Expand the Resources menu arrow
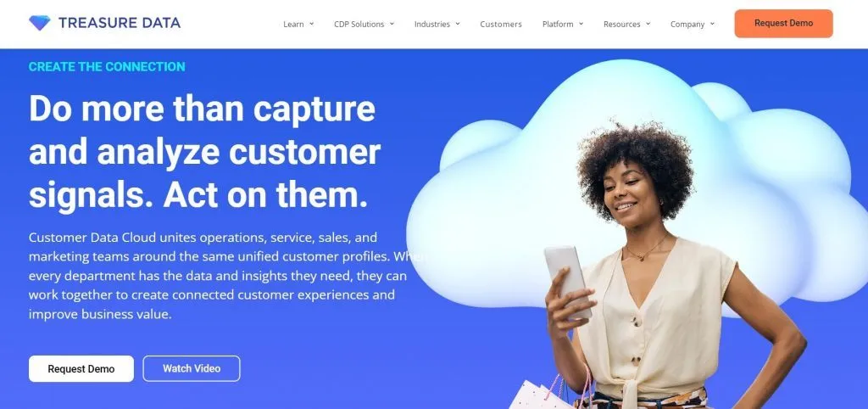Viewport: 868px width, 409px height. tap(648, 24)
